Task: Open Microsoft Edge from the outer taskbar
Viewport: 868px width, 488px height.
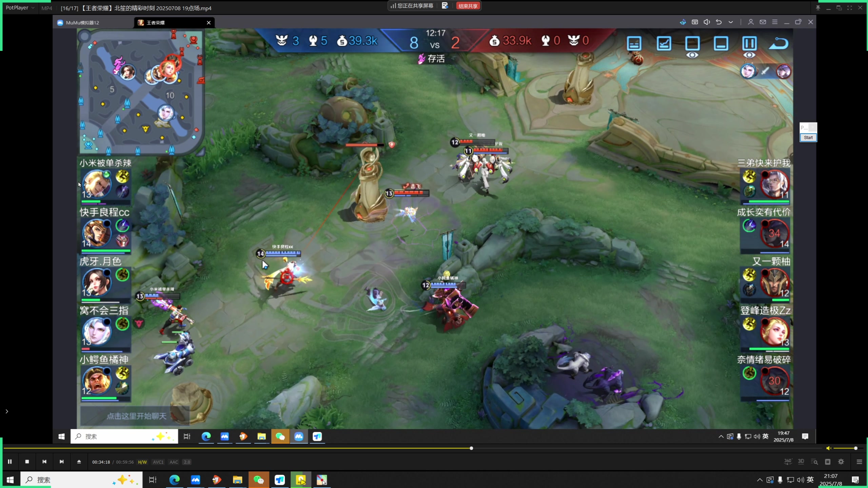Action: pyautogui.click(x=174, y=480)
